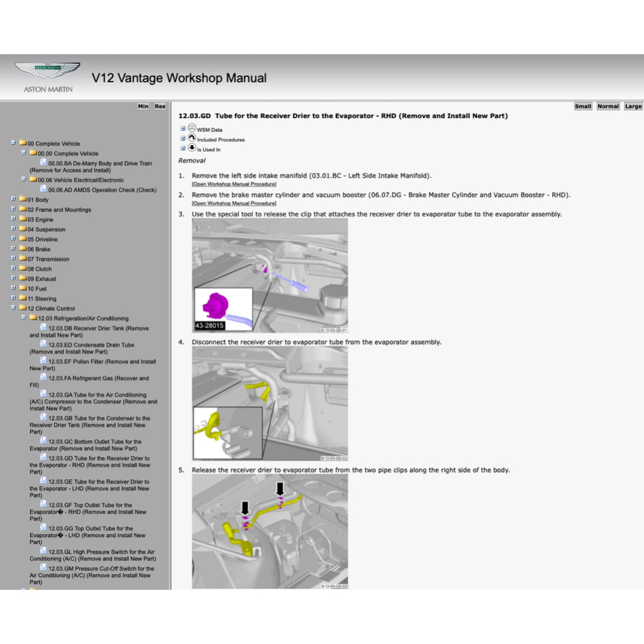644x644 pixels.
Task: Select the Is Used In icon
Action: coord(192,148)
